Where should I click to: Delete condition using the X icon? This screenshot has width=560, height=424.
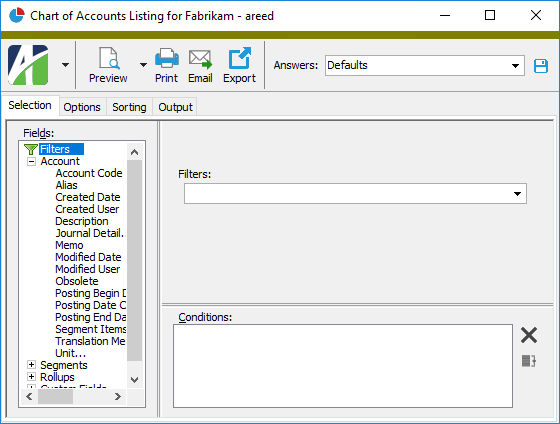pos(529,335)
